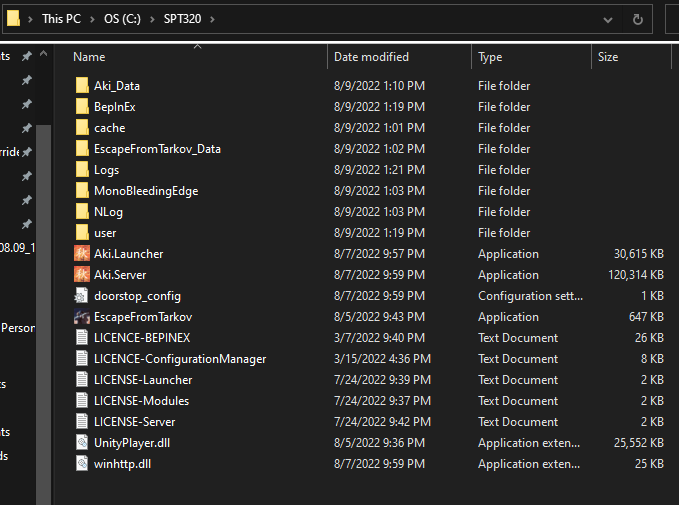Select the LICENSE-Server document icon
The image size is (679, 505).
tap(82, 421)
